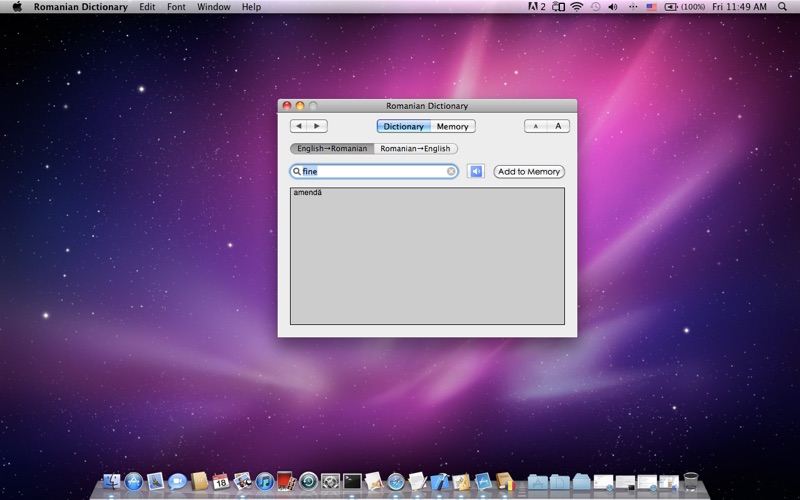Switch to the Memory tab
Screen dimensions: 800x500
(453, 127)
